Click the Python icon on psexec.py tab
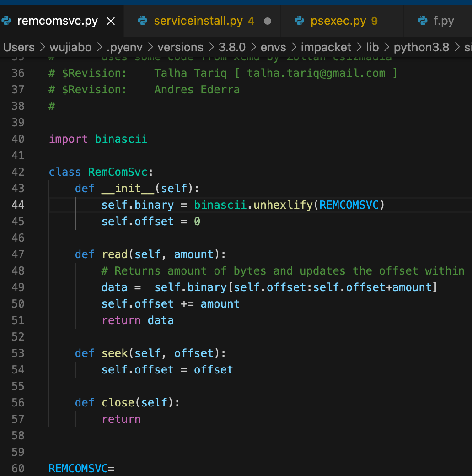The height and width of the screenshot is (476, 472). [x=300, y=21]
